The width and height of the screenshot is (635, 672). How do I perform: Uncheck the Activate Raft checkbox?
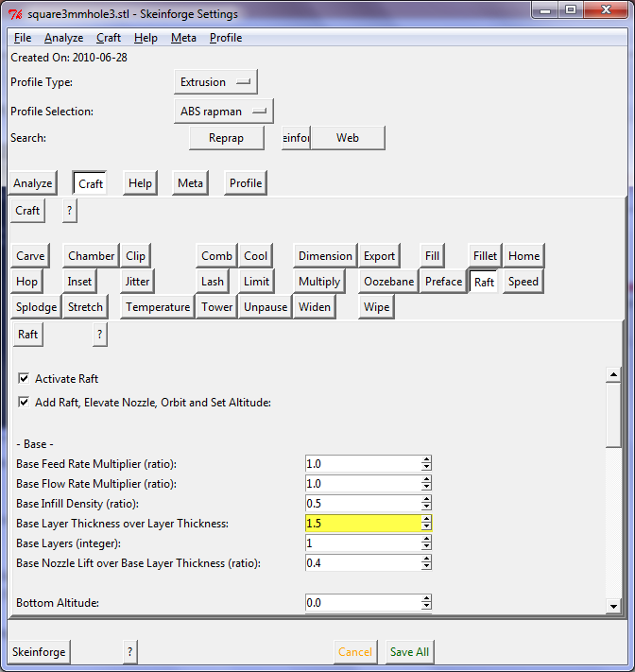tap(24, 379)
